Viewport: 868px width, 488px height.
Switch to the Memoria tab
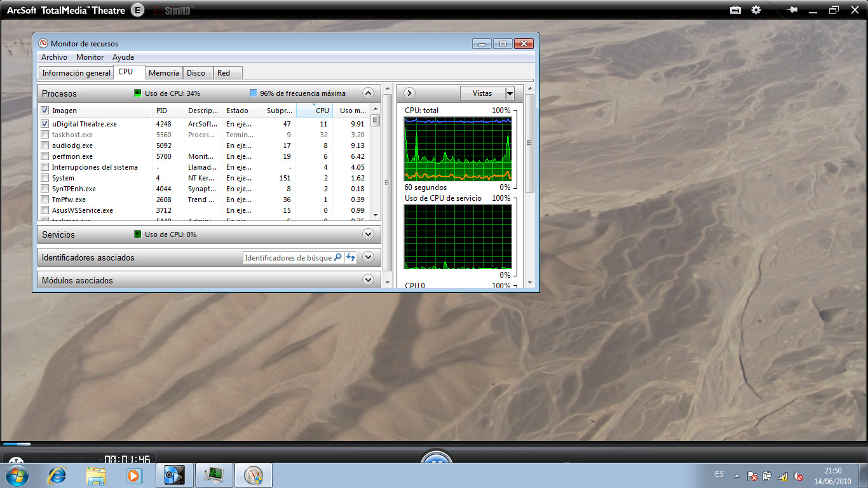click(x=164, y=73)
